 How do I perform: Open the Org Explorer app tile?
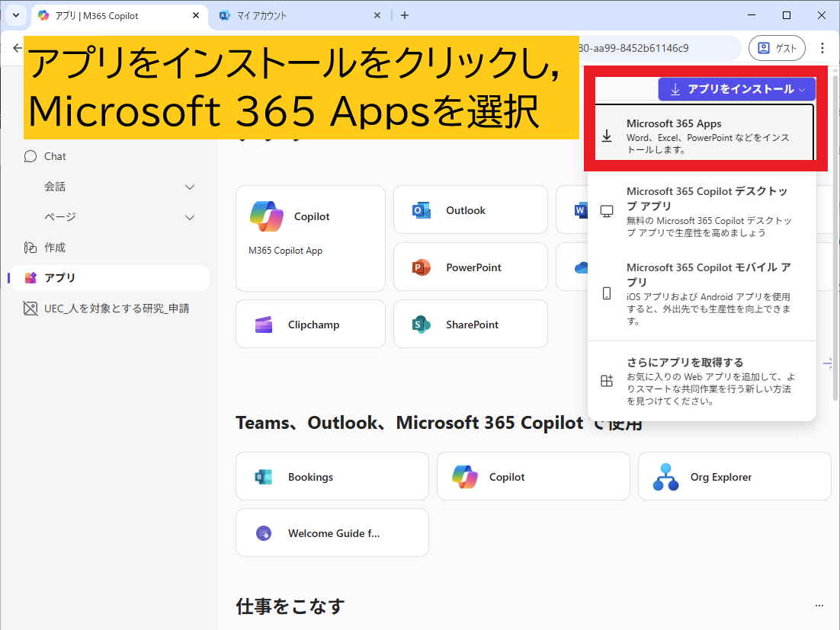[734, 477]
